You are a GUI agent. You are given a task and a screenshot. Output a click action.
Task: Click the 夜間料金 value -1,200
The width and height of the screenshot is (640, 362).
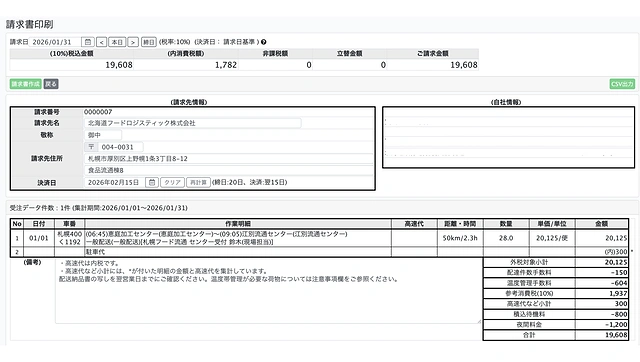pyautogui.click(x=602, y=325)
